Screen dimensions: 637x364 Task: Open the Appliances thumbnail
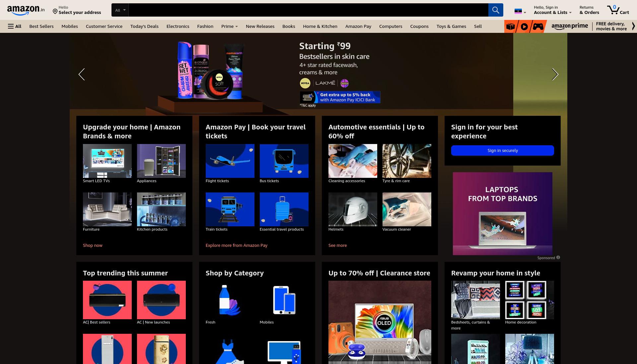(x=161, y=161)
